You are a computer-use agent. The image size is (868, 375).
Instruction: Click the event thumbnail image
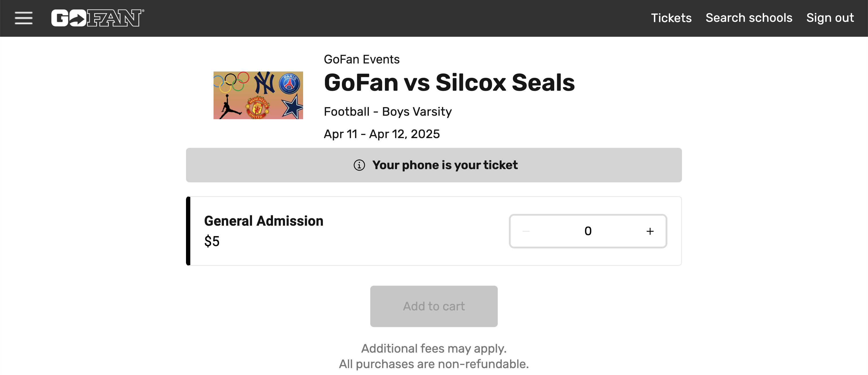(259, 95)
